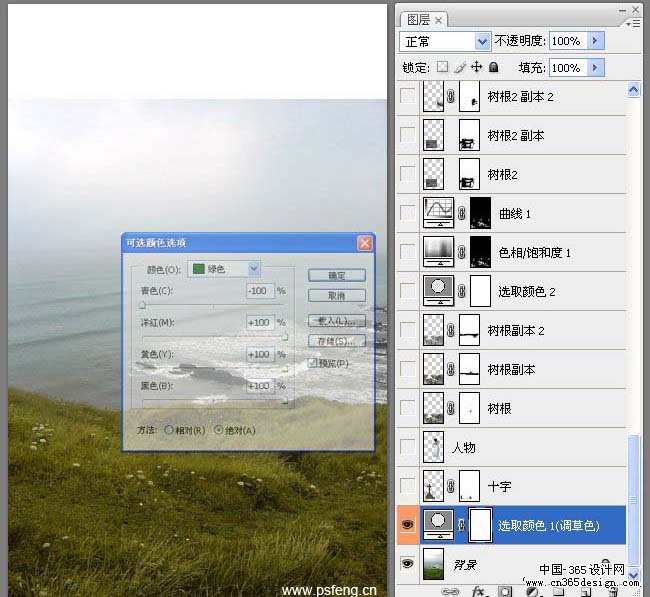Viewport: 650px width, 597px height.
Task: Click the mask link chain on 曲线 1
Action: coord(461,213)
